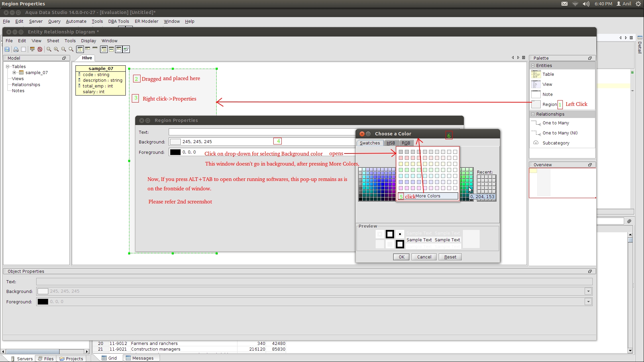Click the More Colors button
This screenshot has height=362, width=644.
(x=428, y=196)
